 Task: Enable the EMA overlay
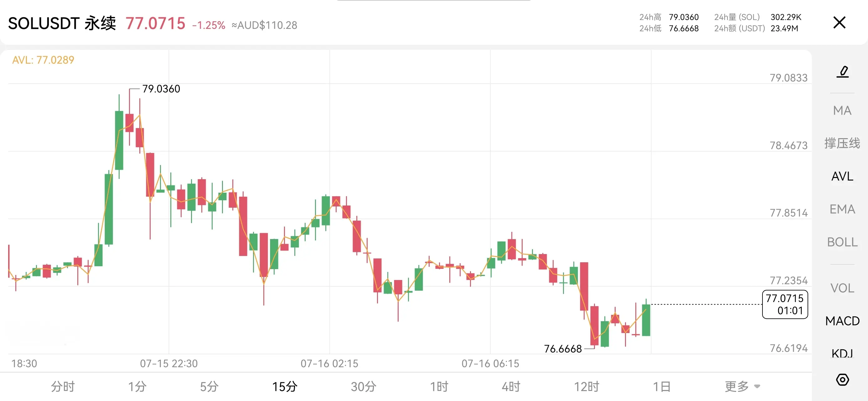coord(842,209)
